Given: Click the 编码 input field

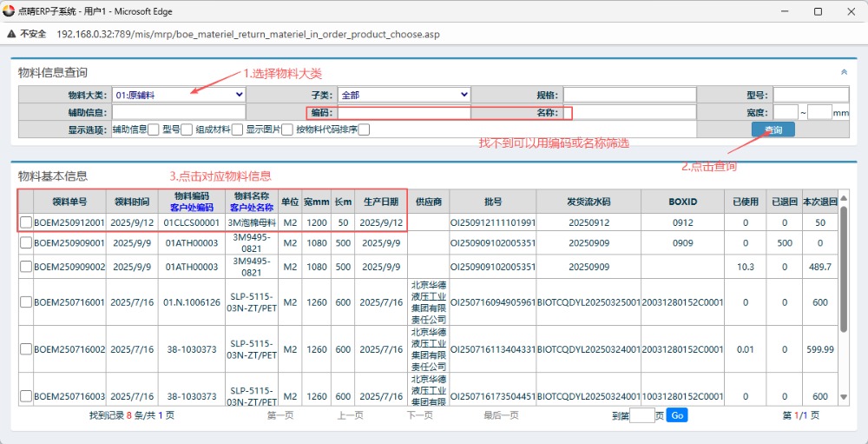Looking at the screenshot, I should point(404,112).
